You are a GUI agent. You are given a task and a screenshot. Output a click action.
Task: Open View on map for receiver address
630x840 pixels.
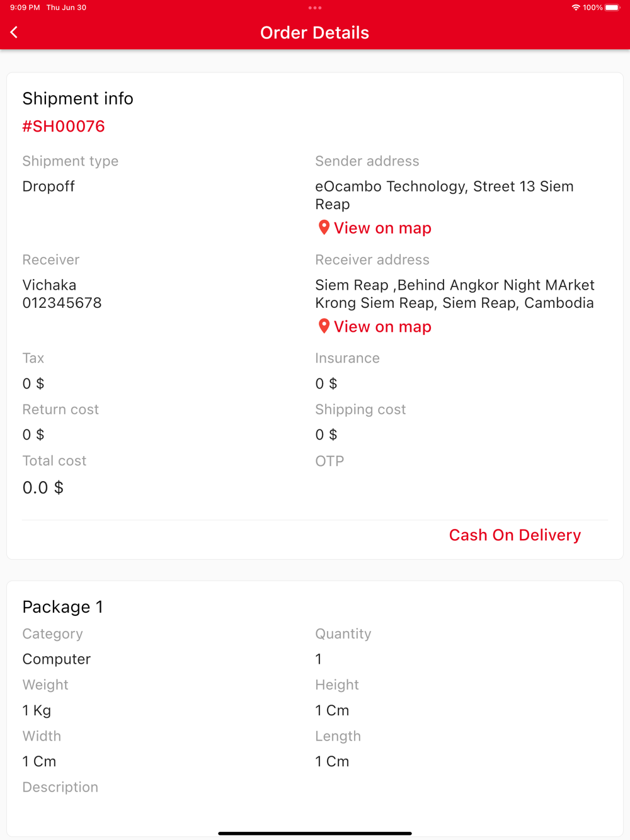(382, 327)
